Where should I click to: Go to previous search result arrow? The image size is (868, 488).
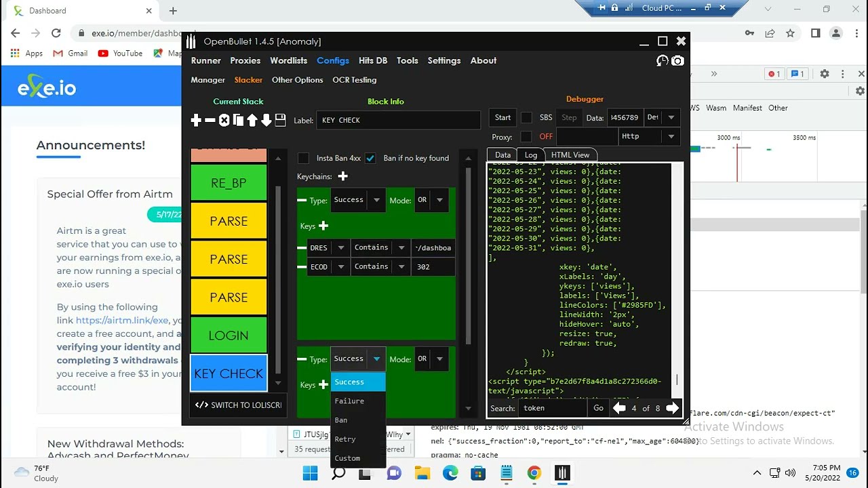(x=619, y=408)
